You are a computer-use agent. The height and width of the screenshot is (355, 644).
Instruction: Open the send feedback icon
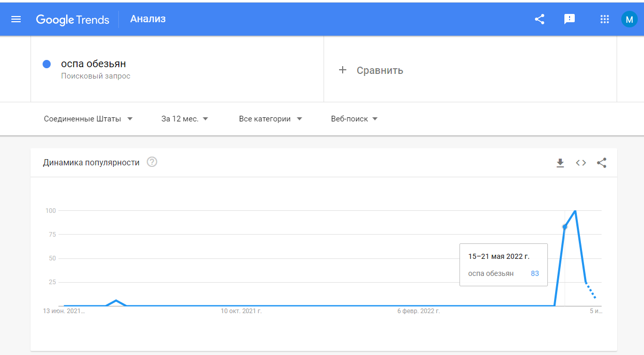coord(570,20)
